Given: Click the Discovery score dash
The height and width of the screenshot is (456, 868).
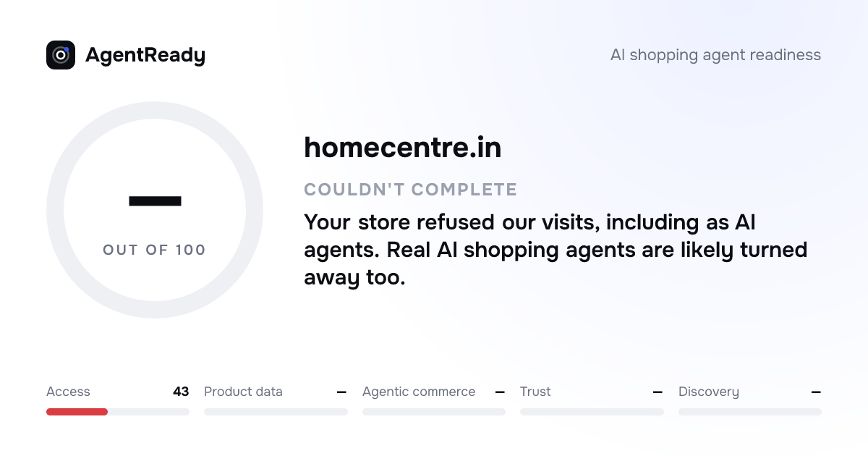Looking at the screenshot, I should tap(816, 392).
